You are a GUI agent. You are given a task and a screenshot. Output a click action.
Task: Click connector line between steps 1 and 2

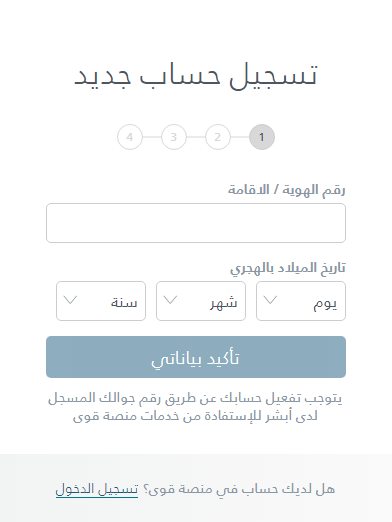click(240, 137)
